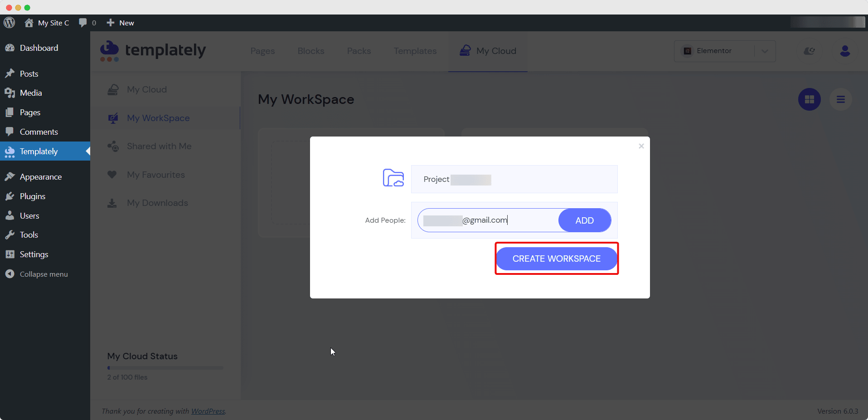The width and height of the screenshot is (868, 420).
Task: Switch to the Pages tab
Action: click(262, 51)
